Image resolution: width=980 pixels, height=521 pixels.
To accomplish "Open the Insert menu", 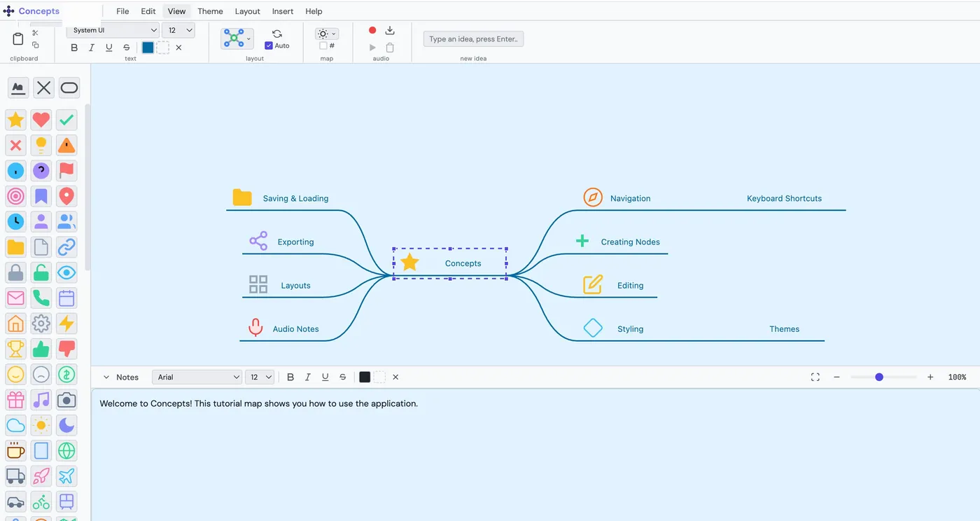I will (x=283, y=11).
